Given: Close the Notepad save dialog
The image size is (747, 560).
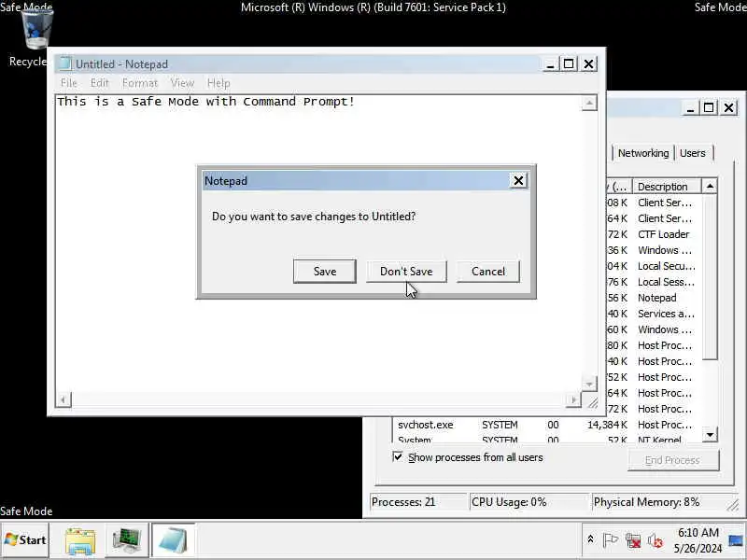Looking at the screenshot, I should [x=518, y=180].
